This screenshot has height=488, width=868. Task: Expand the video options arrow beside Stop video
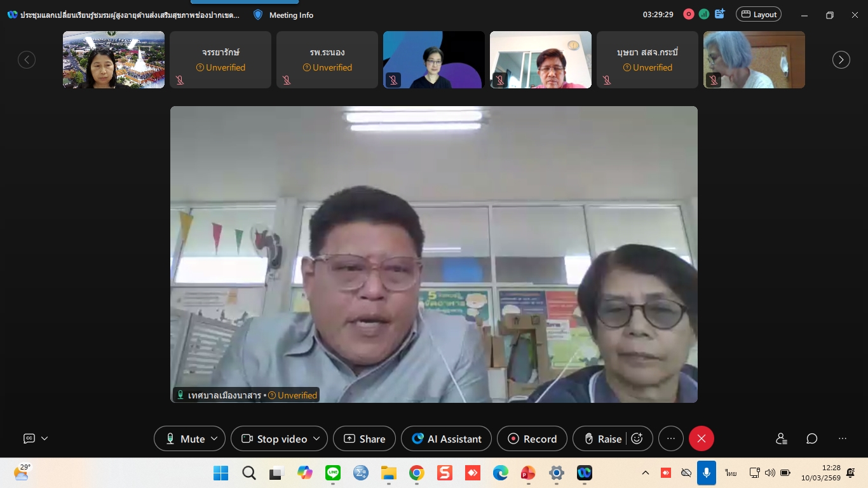point(316,438)
